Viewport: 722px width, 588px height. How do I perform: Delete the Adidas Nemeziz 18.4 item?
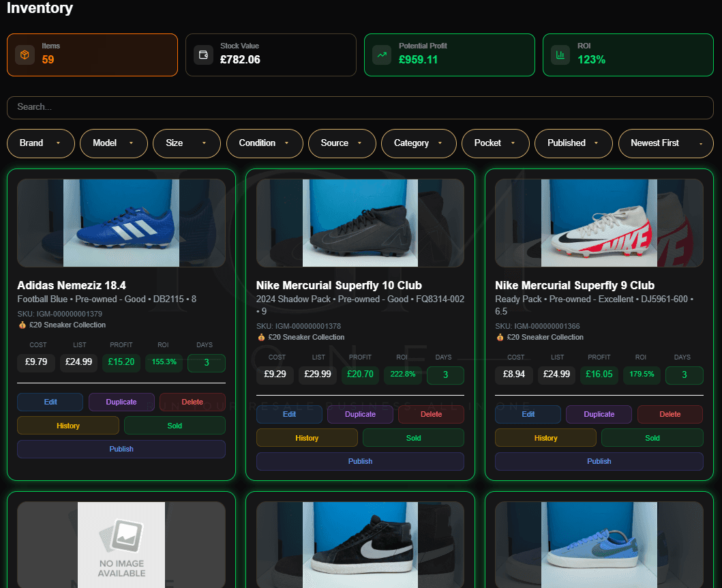192,402
